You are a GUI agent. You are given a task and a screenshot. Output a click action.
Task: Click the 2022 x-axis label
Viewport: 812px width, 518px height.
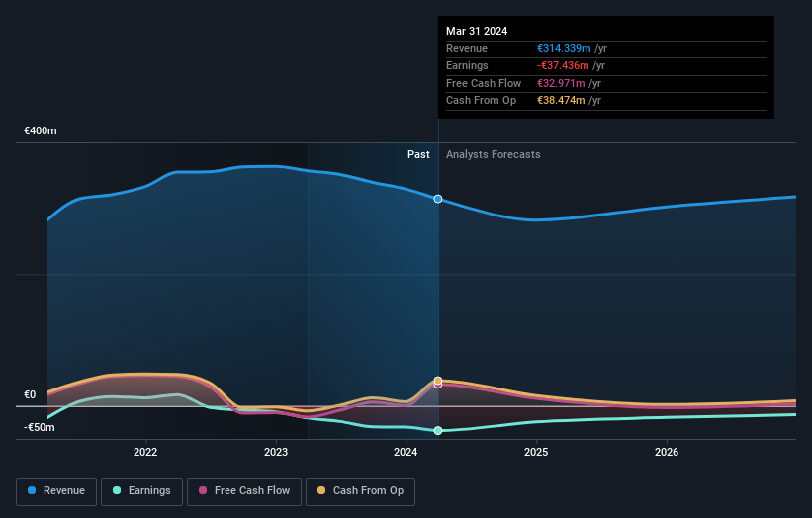[145, 452]
